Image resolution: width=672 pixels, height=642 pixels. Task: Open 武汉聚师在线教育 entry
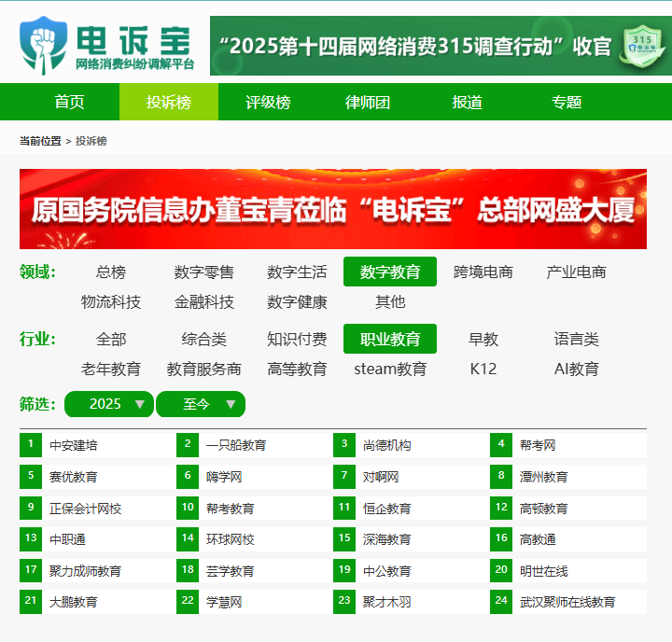tap(567, 603)
